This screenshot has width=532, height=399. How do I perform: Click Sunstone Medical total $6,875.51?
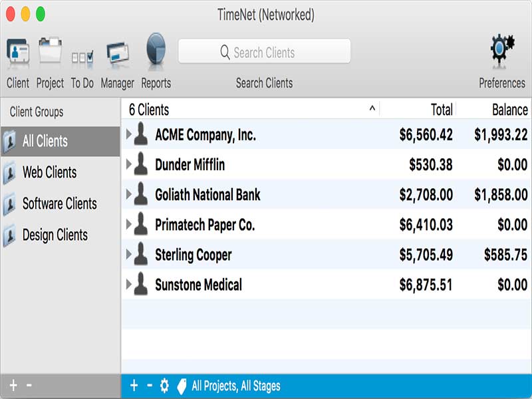[426, 285]
